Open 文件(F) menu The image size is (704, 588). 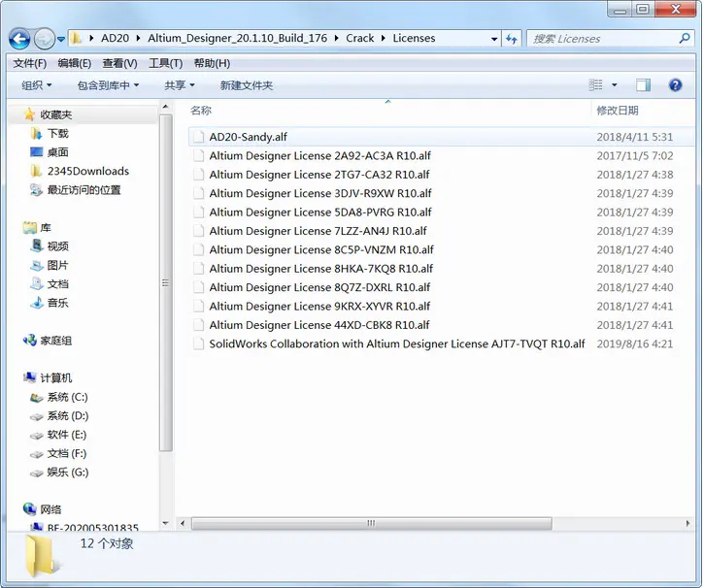[30, 63]
